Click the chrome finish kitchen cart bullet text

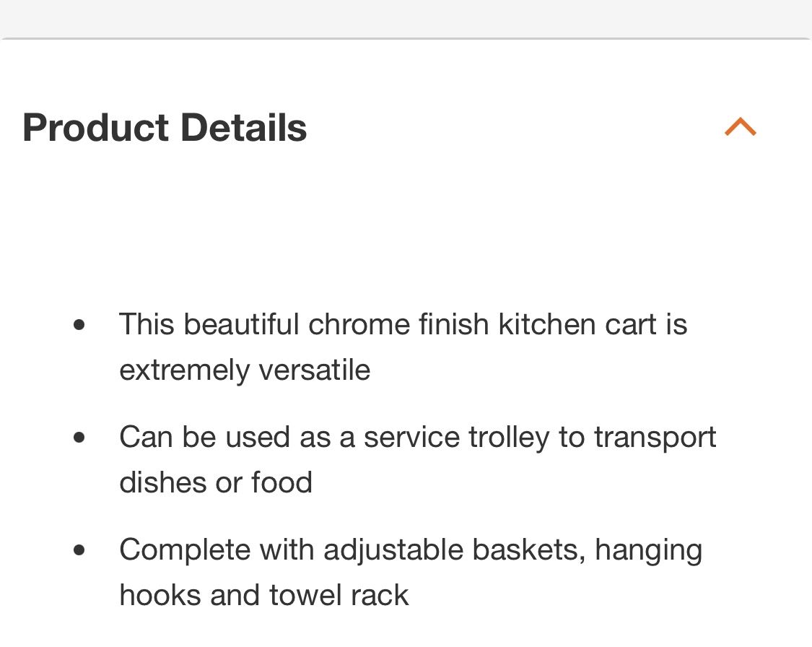tap(403, 325)
